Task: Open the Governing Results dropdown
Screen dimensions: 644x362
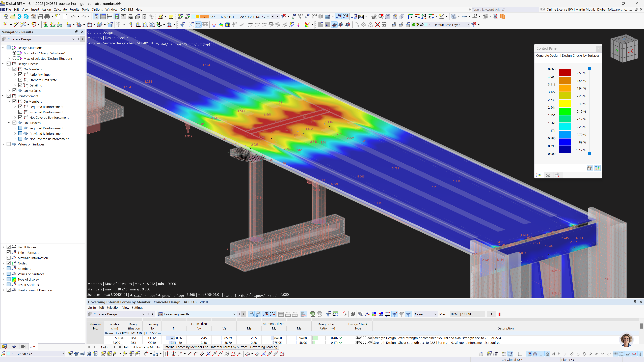Action: tap(234, 314)
